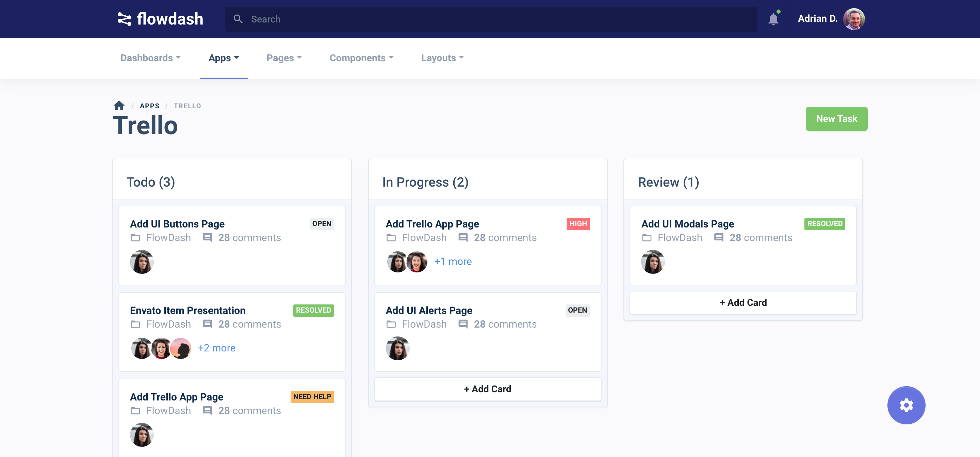980x457 pixels.
Task: Open the Pages menu
Action: 284,58
